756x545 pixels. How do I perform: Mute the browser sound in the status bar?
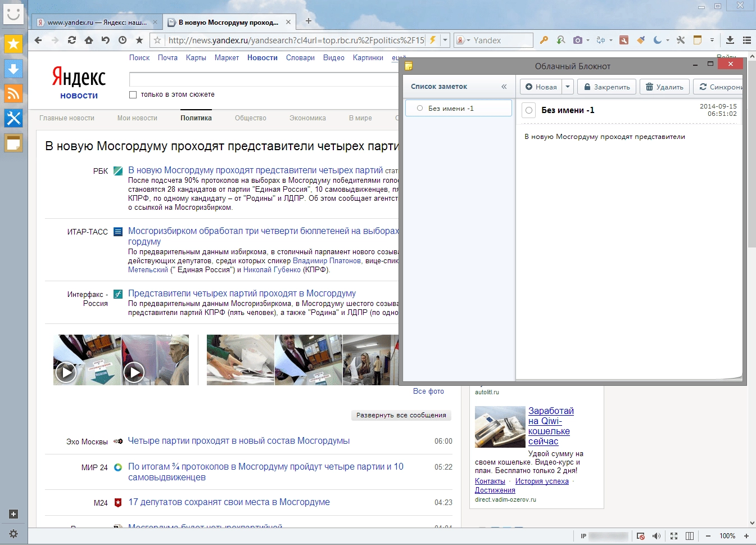pyautogui.click(x=657, y=536)
